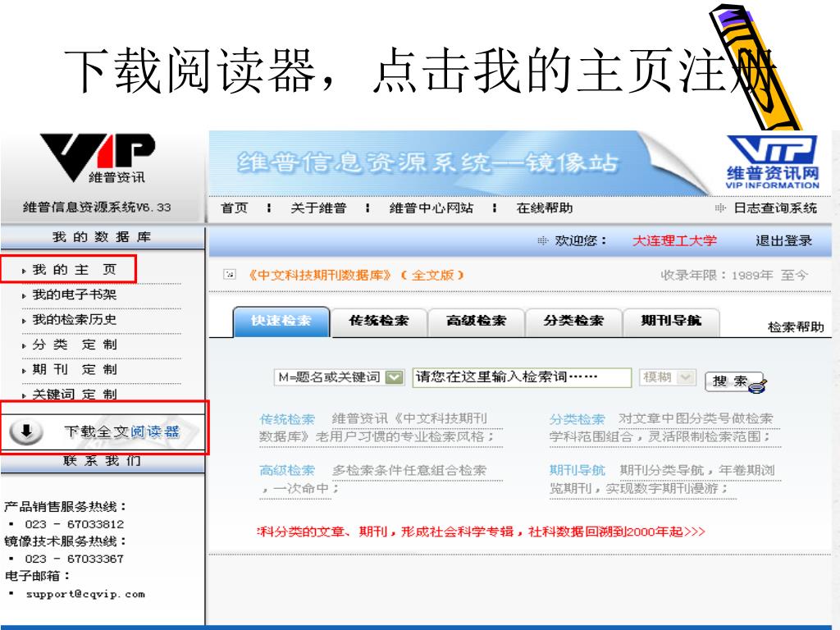Click the red scrolling 社会科学专辑 notice

(481, 532)
